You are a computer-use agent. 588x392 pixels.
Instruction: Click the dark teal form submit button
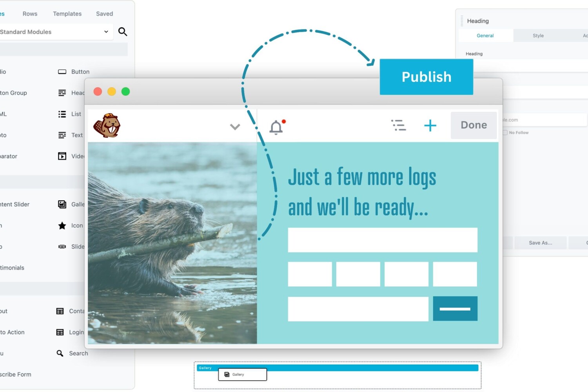(455, 309)
